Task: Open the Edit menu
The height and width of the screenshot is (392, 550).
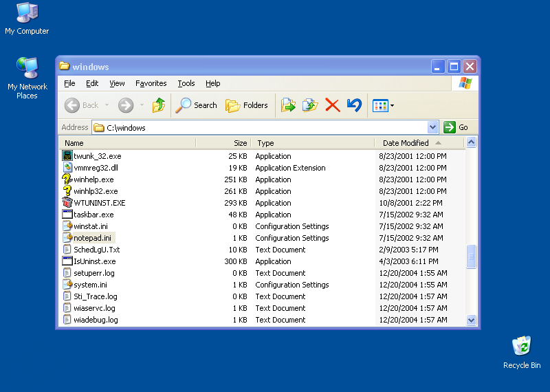Action: pos(92,83)
